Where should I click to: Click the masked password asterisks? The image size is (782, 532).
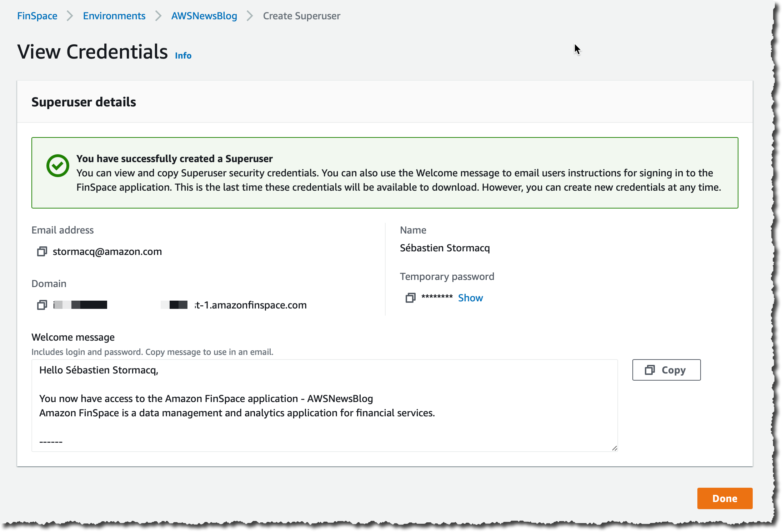tap(437, 297)
